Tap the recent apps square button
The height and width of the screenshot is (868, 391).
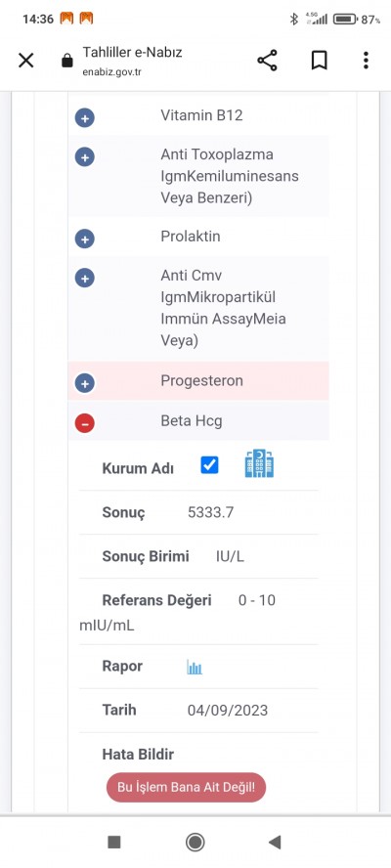click(114, 842)
